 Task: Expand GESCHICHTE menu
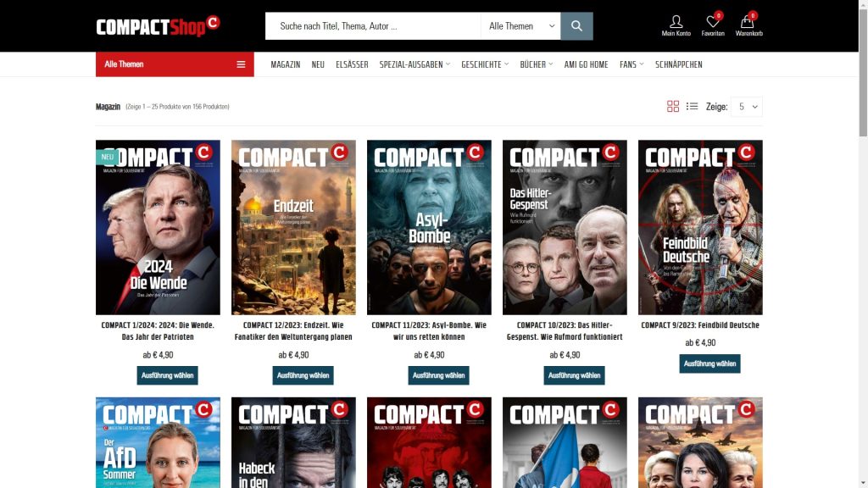click(x=485, y=64)
